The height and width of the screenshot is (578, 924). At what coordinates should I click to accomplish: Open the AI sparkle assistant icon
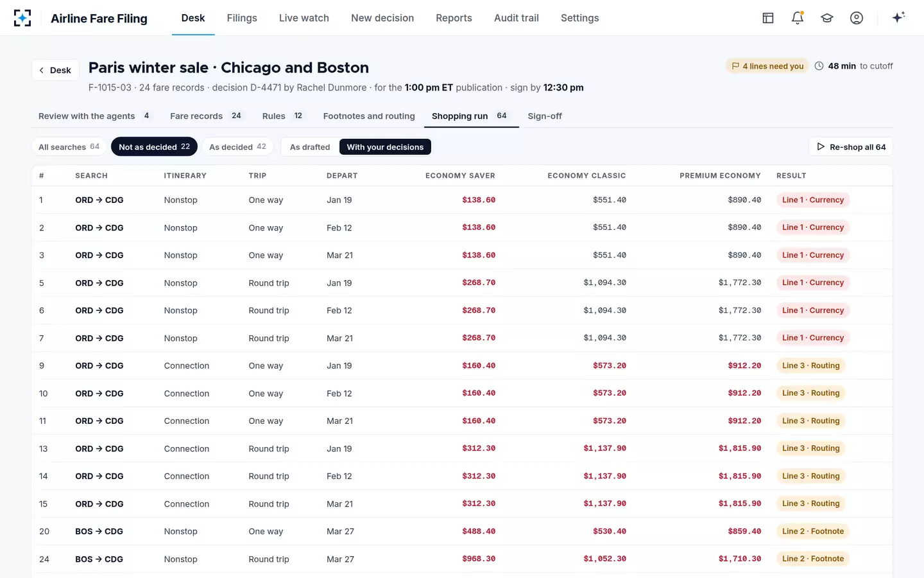pyautogui.click(x=898, y=17)
